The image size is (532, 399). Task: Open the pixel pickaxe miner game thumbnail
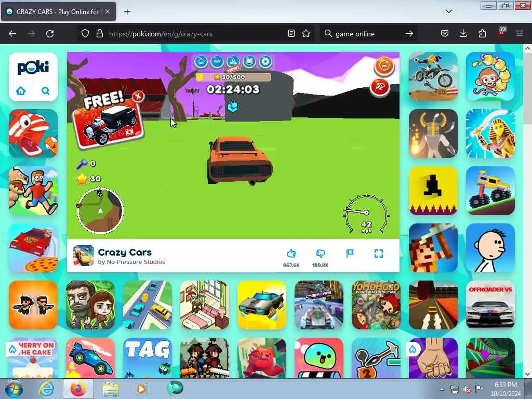coord(433,248)
